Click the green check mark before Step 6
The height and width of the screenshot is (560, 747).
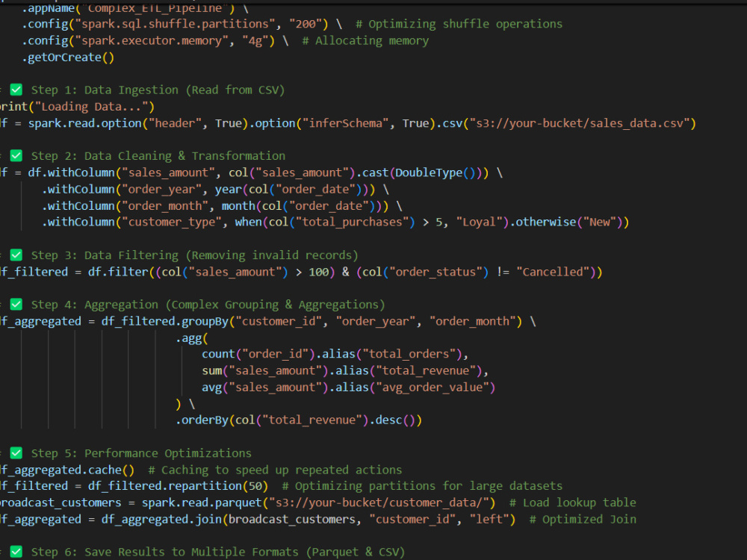pyautogui.click(x=16, y=552)
